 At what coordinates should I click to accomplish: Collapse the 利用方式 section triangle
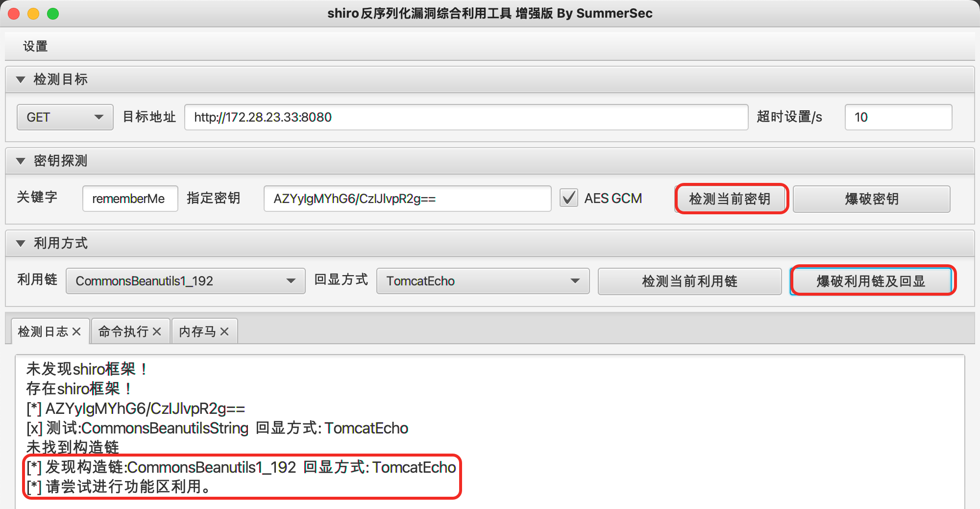click(21, 243)
